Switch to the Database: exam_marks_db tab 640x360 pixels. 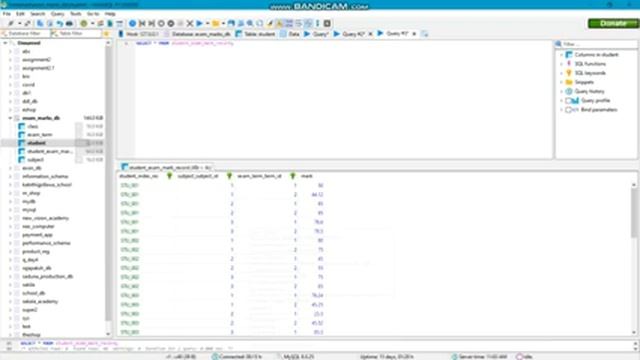[197, 34]
